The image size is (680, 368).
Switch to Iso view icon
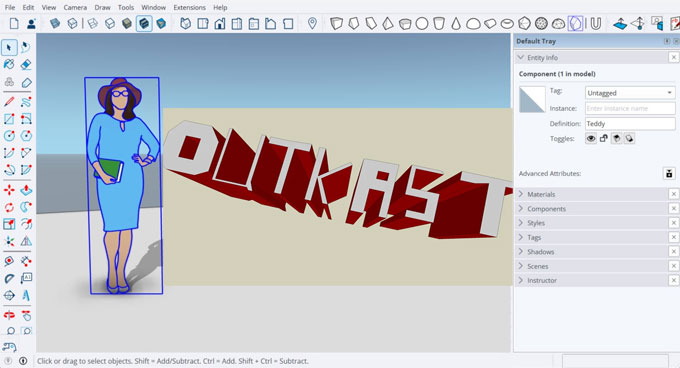pos(185,23)
